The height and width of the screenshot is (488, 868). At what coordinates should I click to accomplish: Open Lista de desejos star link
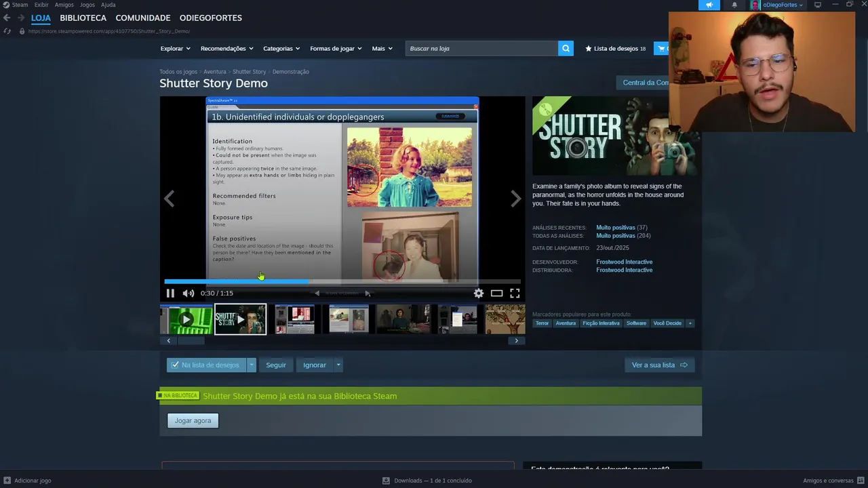click(x=615, y=48)
